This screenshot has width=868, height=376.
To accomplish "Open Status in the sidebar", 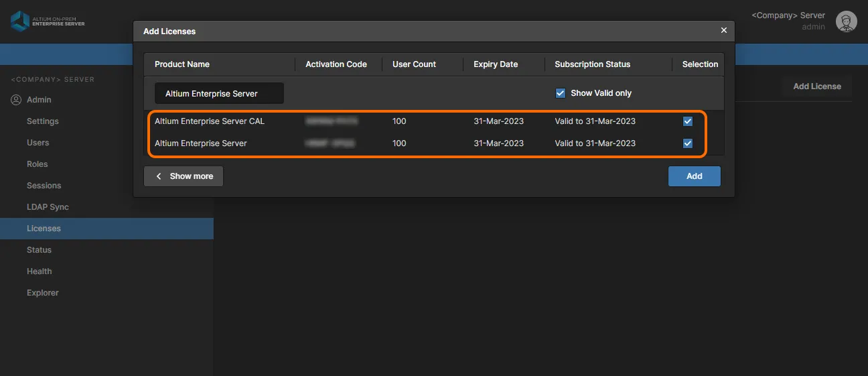I will pos(39,250).
